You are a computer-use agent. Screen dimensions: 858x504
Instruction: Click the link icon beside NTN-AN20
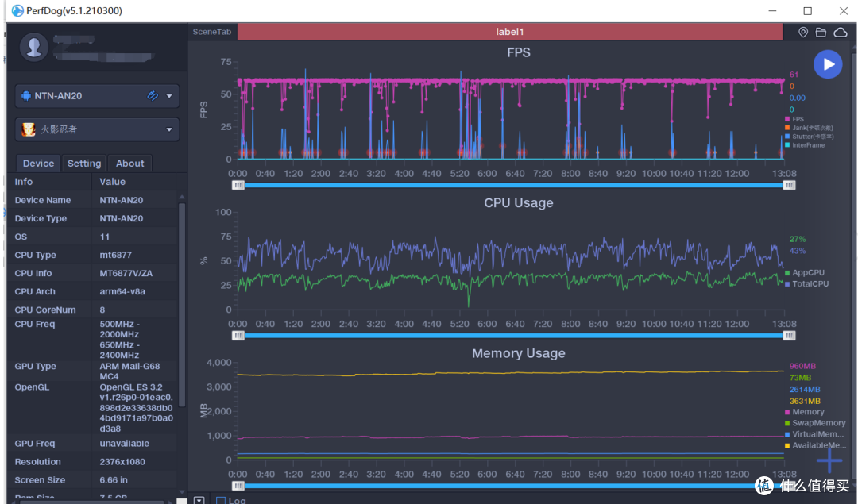click(x=153, y=96)
